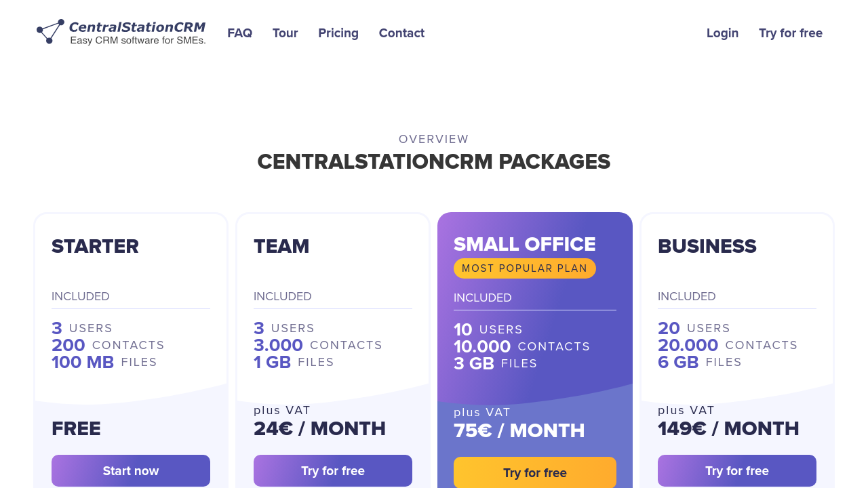Viewport: 868px width, 488px height.
Task: Click header Try for free link
Action: 790,33
